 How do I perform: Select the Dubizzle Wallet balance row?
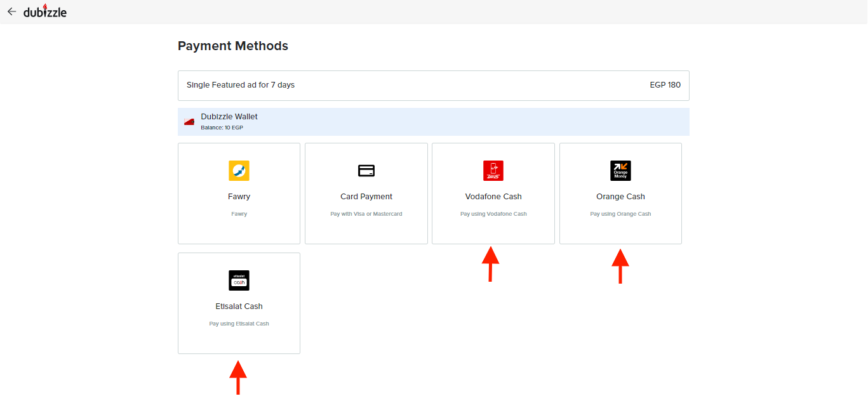[x=434, y=122]
